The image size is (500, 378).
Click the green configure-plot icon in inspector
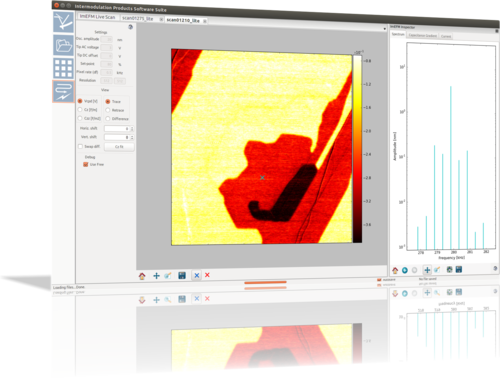(x=449, y=269)
